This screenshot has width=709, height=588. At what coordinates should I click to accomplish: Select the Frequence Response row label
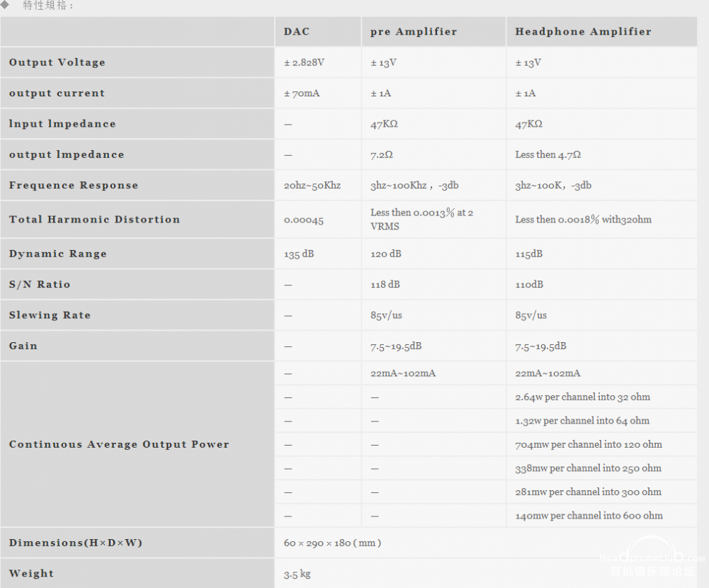pos(137,186)
